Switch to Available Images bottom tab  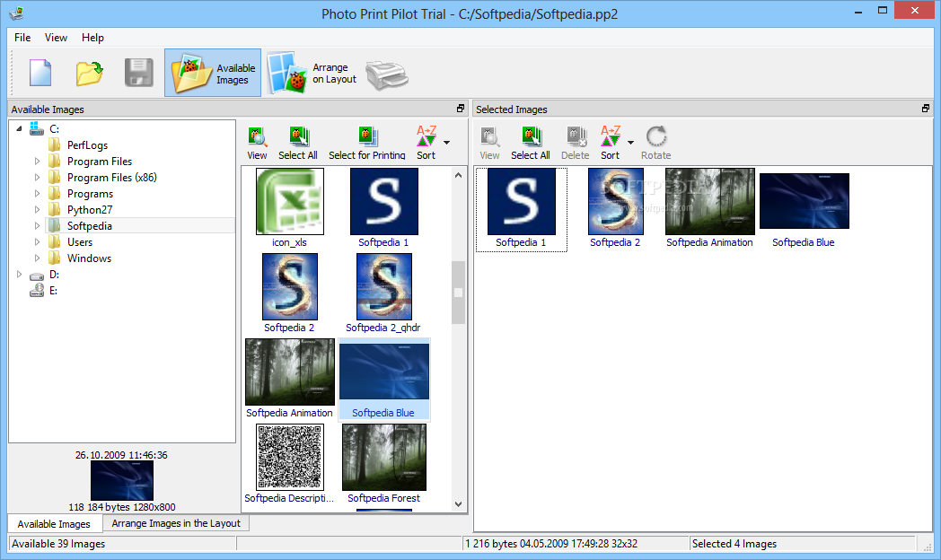click(54, 524)
